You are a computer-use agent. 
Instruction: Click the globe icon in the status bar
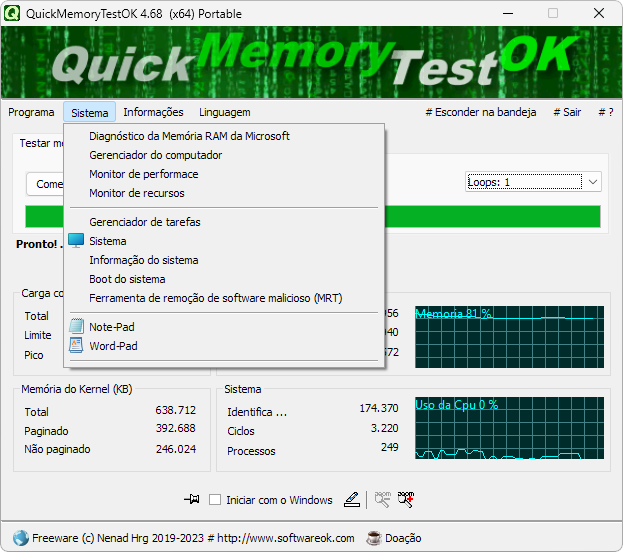[x=21, y=538]
